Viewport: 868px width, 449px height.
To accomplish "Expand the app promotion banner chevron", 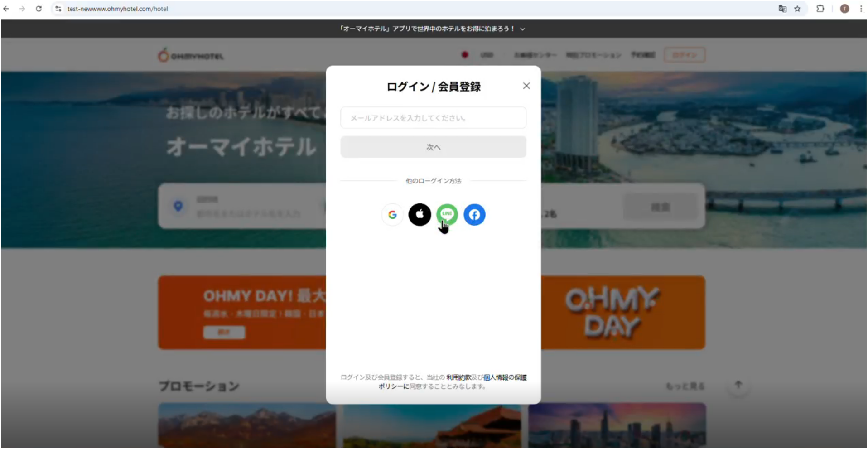I will tap(523, 29).
